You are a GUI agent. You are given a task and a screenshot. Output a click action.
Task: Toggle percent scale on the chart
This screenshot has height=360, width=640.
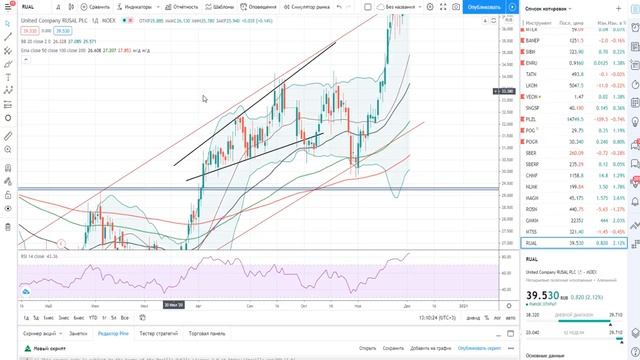coord(487,318)
